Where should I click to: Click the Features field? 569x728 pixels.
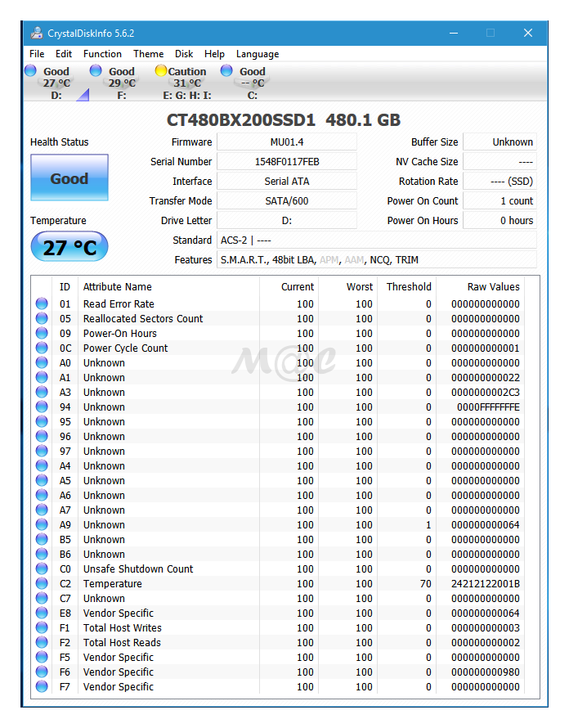[376, 260]
